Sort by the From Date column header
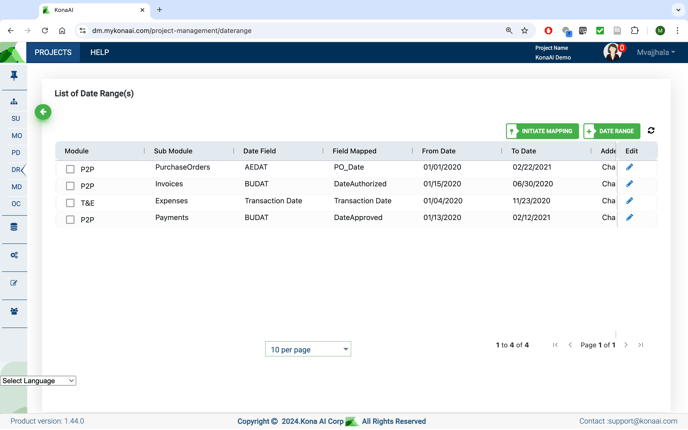Image resolution: width=688 pixels, height=430 pixels. point(439,151)
